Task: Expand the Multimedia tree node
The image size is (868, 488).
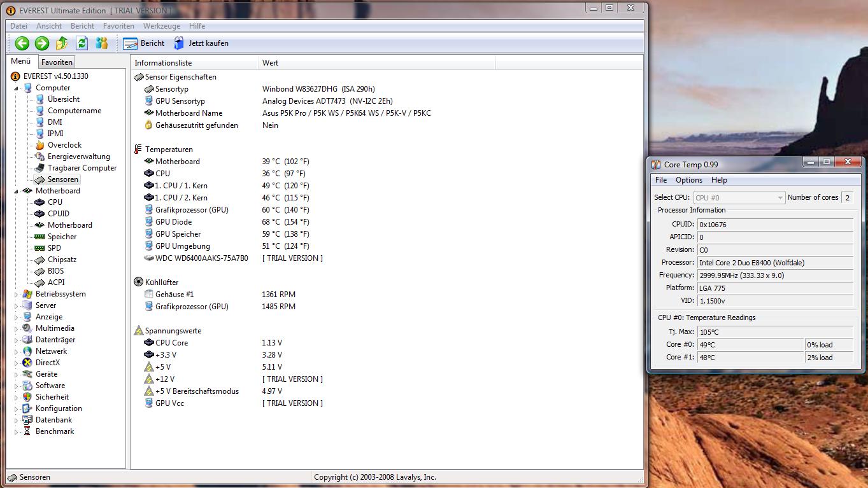Action: pyautogui.click(x=17, y=328)
